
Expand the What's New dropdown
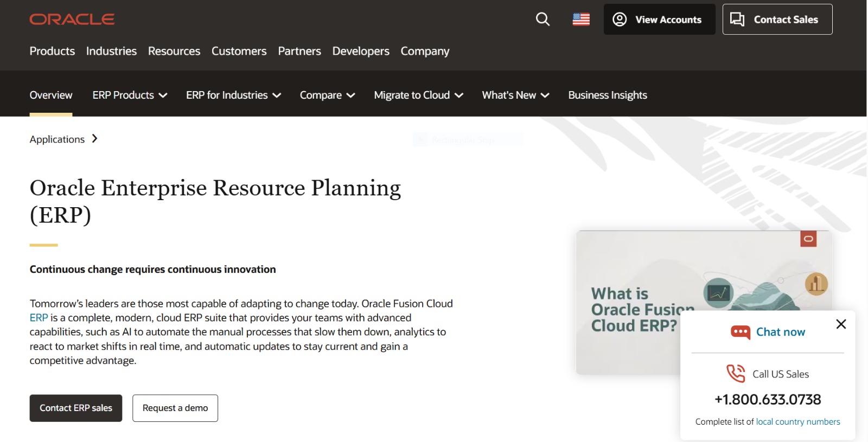coord(515,95)
